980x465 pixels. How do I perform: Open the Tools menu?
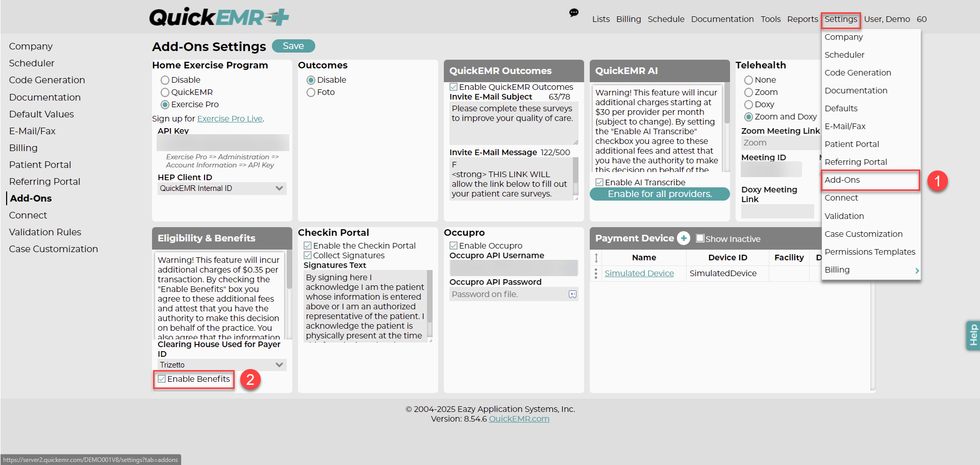[x=771, y=19]
